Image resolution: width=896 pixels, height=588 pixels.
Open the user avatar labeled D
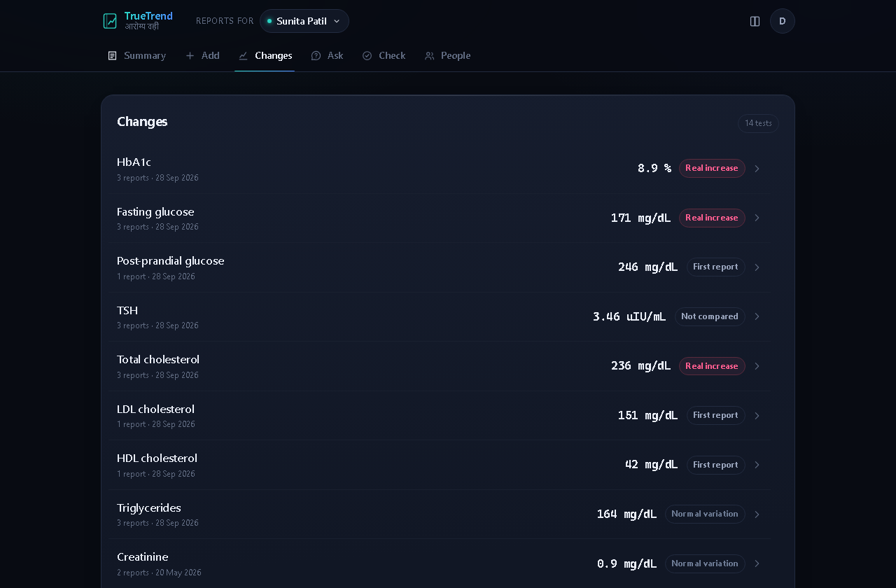[x=783, y=21]
